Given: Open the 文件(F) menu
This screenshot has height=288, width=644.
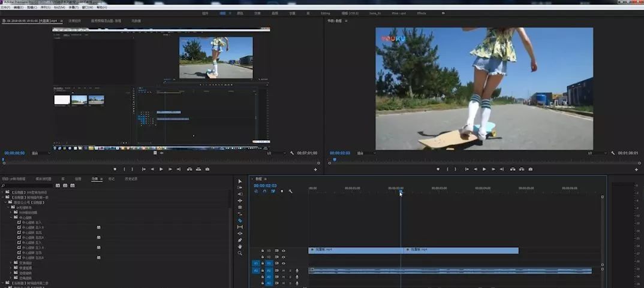Looking at the screenshot, I should [6, 7].
